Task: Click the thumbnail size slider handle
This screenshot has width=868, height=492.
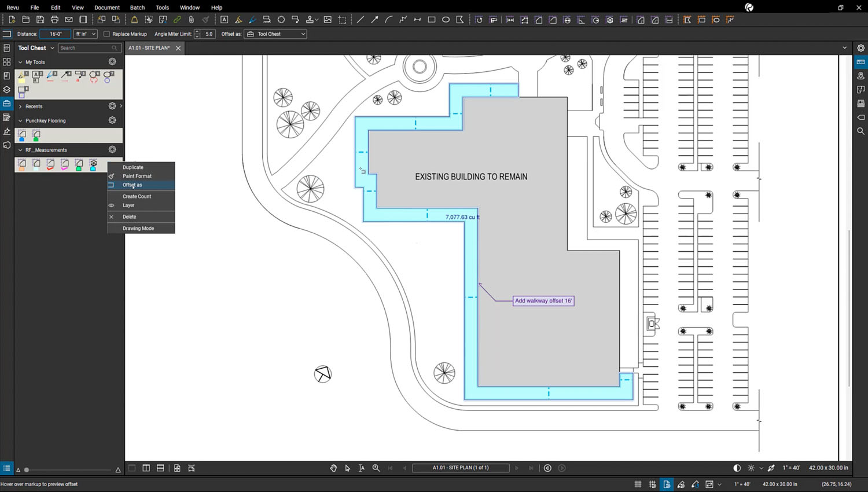Action: [x=27, y=470]
